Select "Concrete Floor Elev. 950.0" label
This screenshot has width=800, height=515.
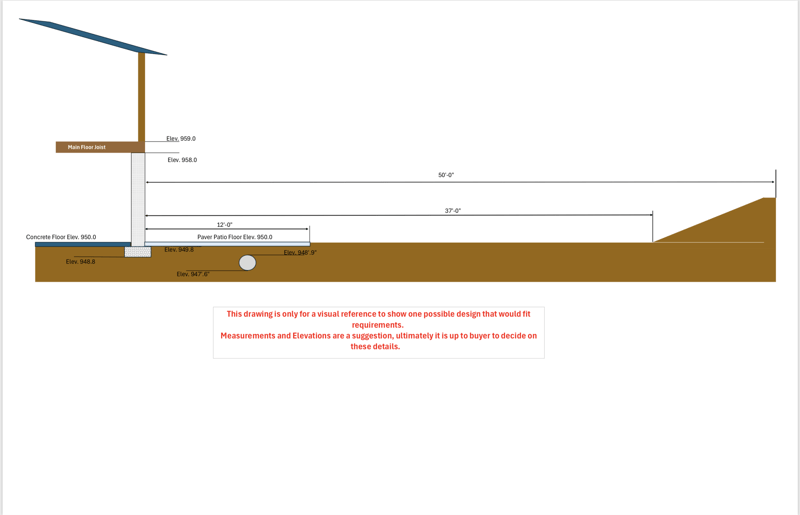pyautogui.click(x=61, y=237)
